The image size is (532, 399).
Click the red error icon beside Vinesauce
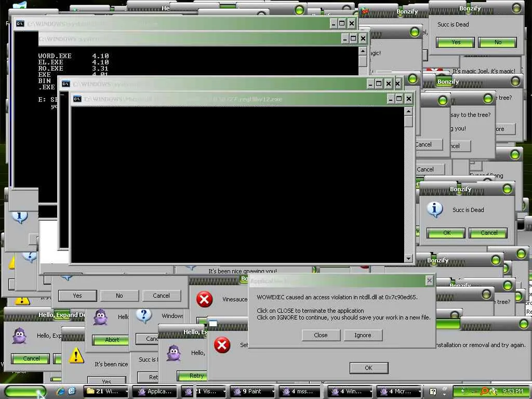(205, 299)
